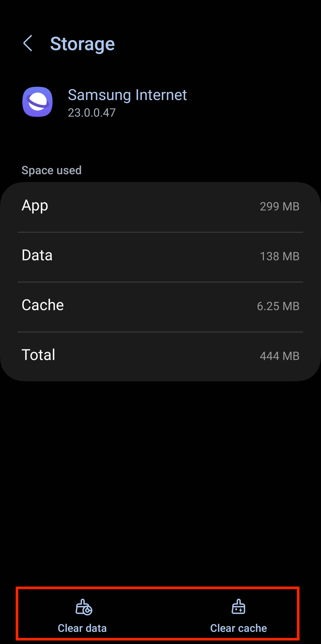Screen dimensions: 321x644
Task: Select the Samsung Internet app name
Action: (x=127, y=95)
